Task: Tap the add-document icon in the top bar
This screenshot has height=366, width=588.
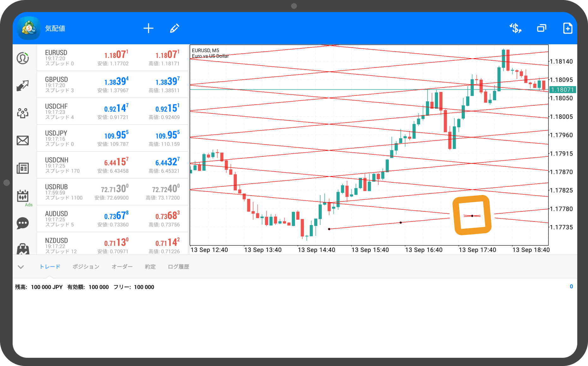Action: pyautogui.click(x=567, y=28)
